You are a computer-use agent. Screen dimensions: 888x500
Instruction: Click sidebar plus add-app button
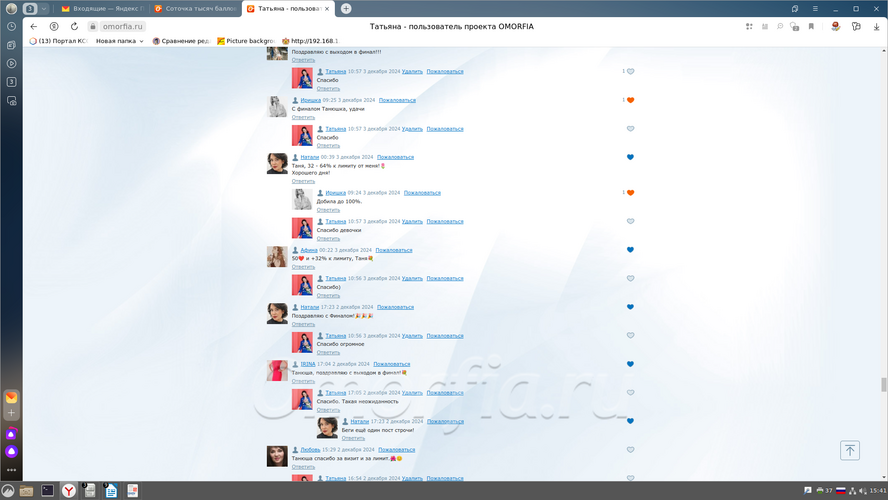[11, 413]
